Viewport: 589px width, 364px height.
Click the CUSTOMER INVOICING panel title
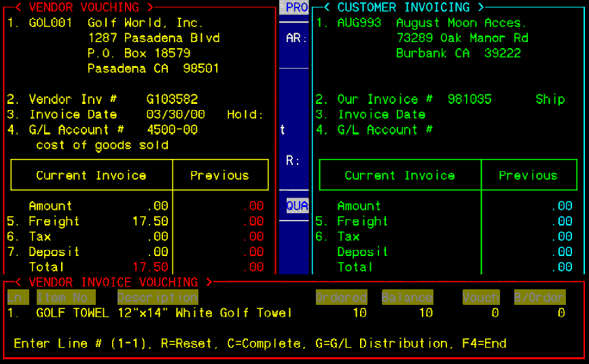(x=403, y=7)
